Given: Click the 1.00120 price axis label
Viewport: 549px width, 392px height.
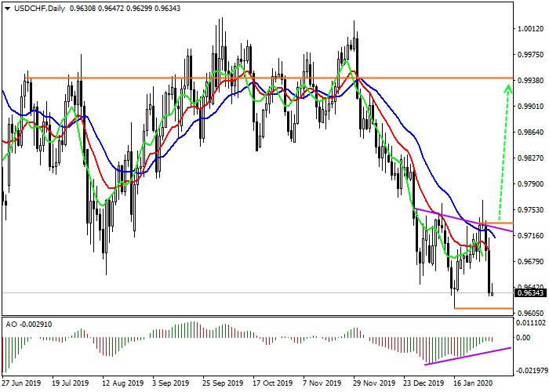Looking at the screenshot, I should [x=532, y=28].
